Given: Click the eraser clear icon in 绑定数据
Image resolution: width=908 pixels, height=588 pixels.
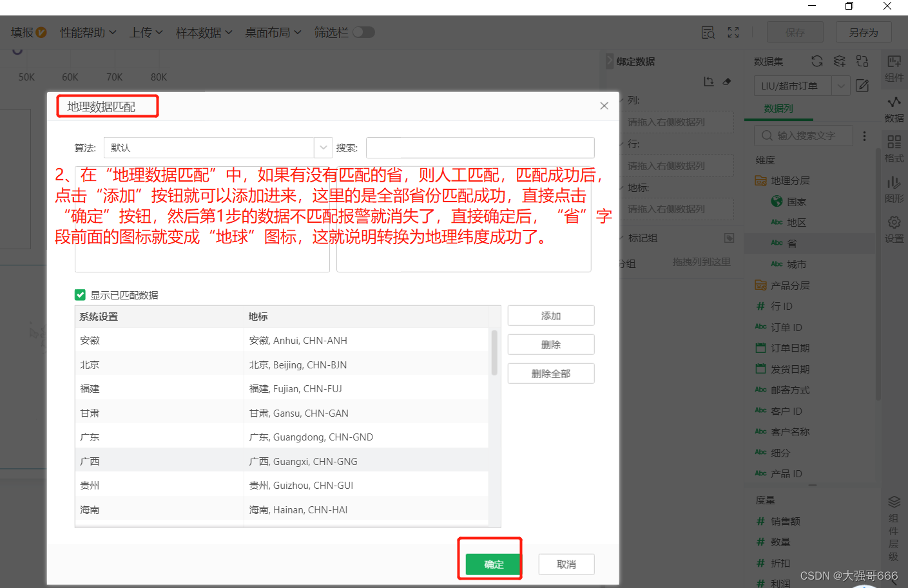Looking at the screenshot, I should coord(727,82).
